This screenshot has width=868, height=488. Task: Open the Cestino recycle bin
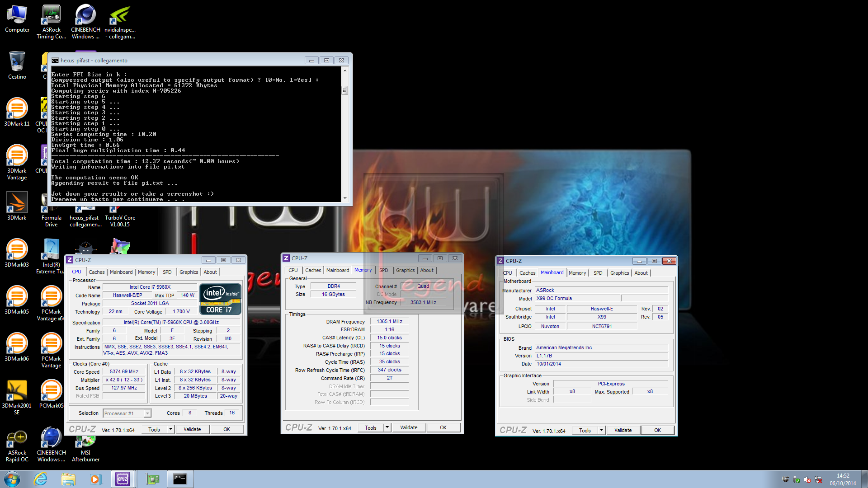[x=17, y=65]
